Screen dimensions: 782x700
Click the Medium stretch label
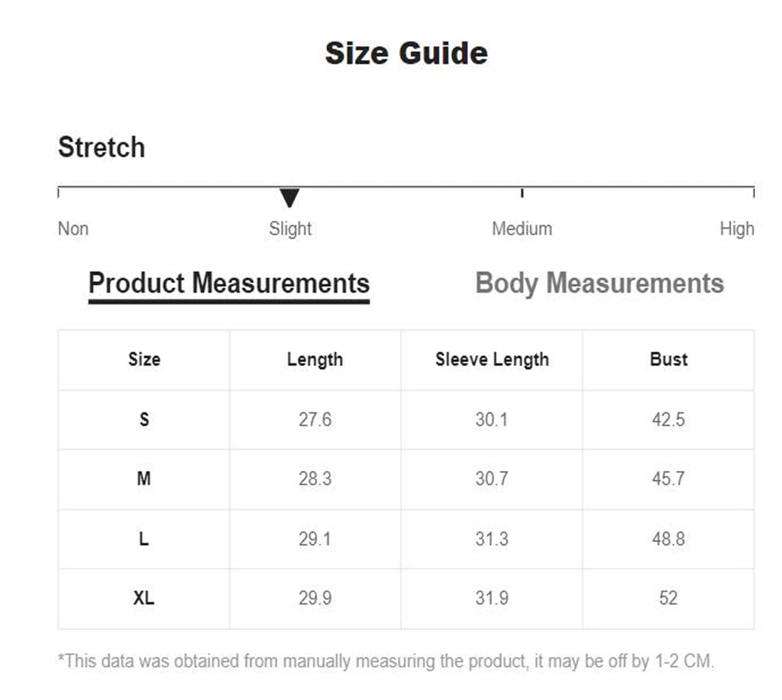coord(522,229)
